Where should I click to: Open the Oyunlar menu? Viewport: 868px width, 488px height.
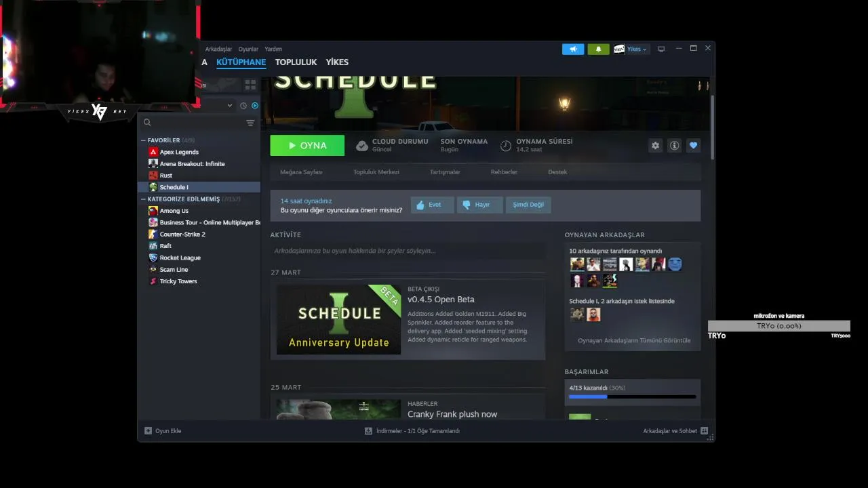click(248, 49)
